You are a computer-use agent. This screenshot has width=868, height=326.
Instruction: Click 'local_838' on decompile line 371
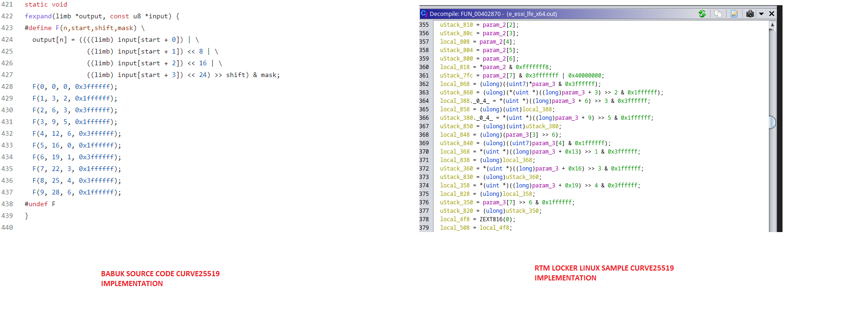coord(455,160)
